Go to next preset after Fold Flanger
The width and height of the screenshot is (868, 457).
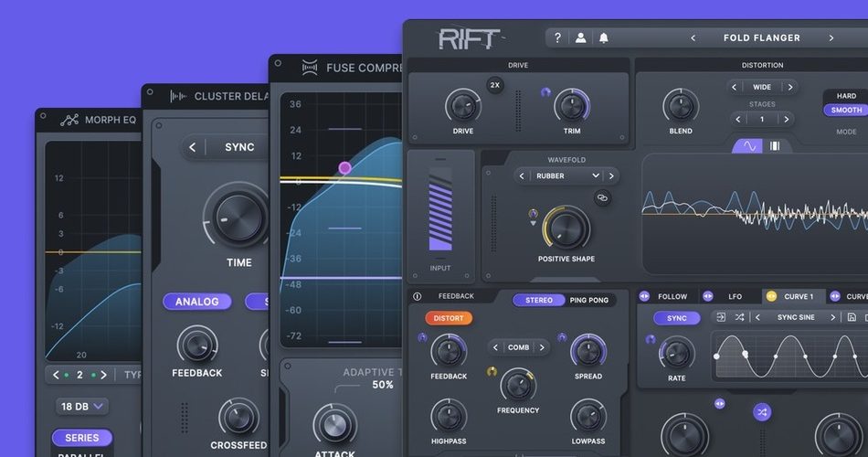(x=831, y=38)
